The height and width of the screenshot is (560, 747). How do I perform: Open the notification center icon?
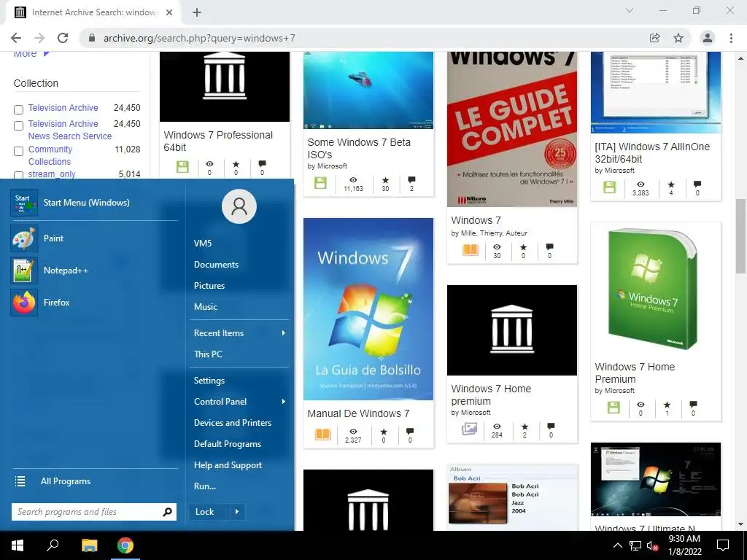click(x=723, y=545)
